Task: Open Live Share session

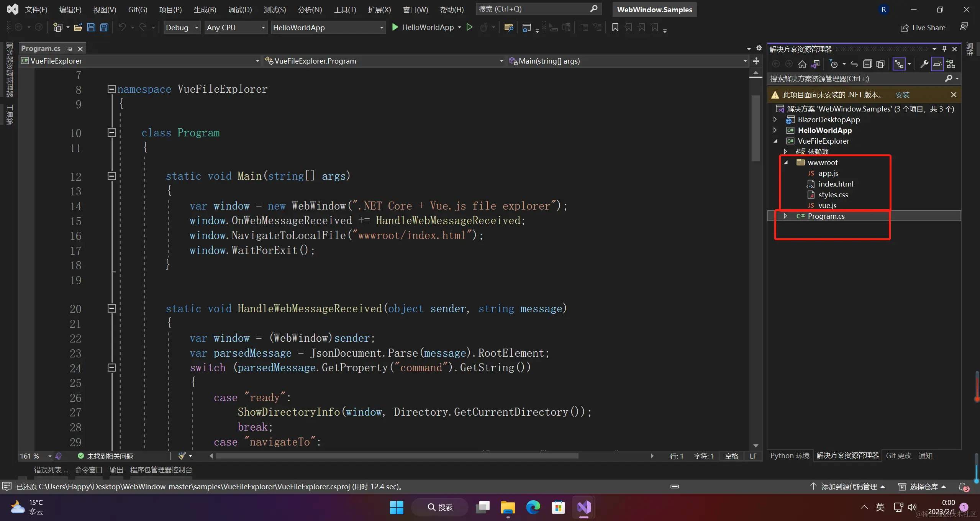Action: click(923, 28)
